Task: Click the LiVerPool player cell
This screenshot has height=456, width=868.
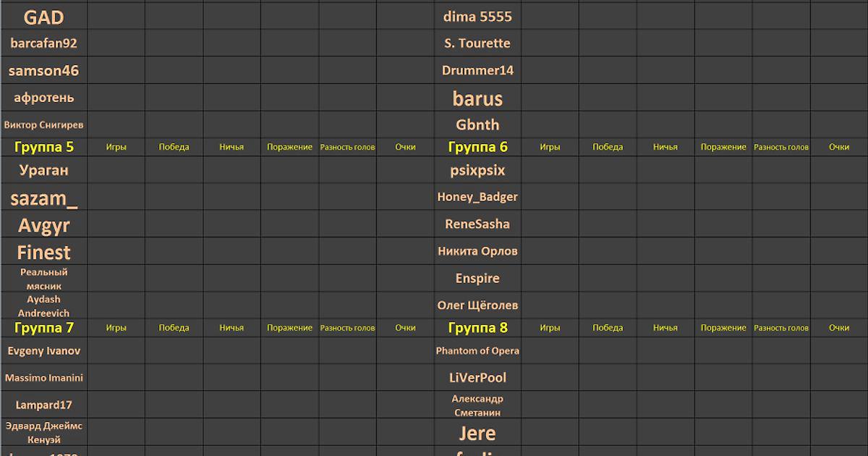Action: [x=477, y=378]
